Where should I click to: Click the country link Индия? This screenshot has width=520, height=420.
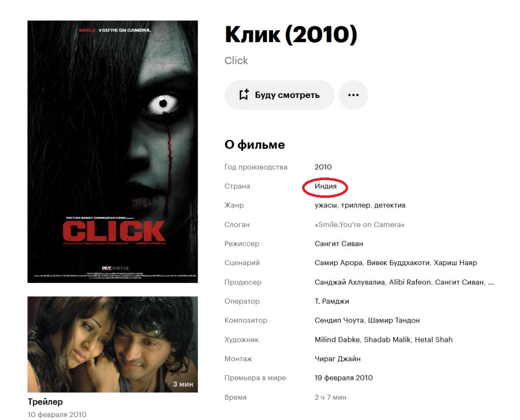tap(325, 186)
